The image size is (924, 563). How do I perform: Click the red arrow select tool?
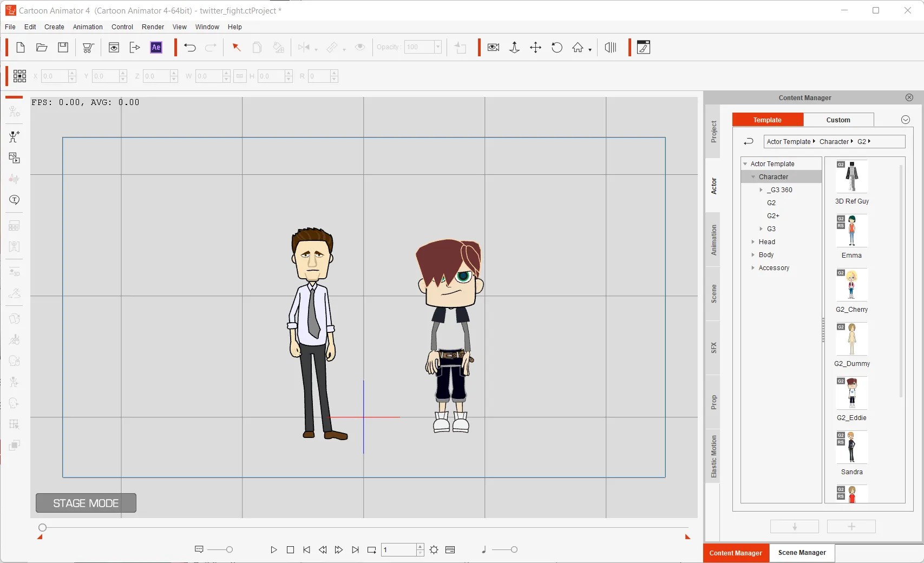236,48
